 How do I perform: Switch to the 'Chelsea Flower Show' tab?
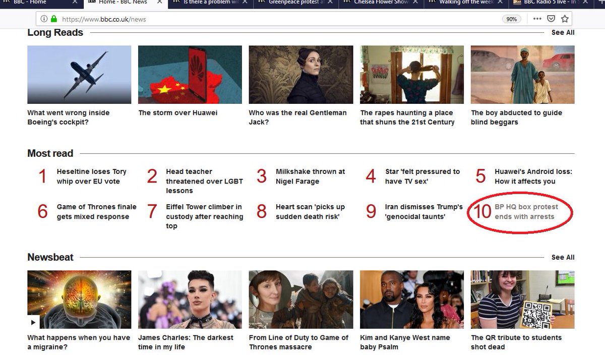coord(381,3)
